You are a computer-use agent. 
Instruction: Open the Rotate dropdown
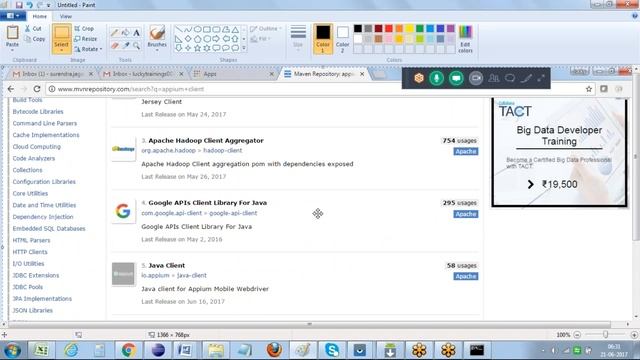88,49
